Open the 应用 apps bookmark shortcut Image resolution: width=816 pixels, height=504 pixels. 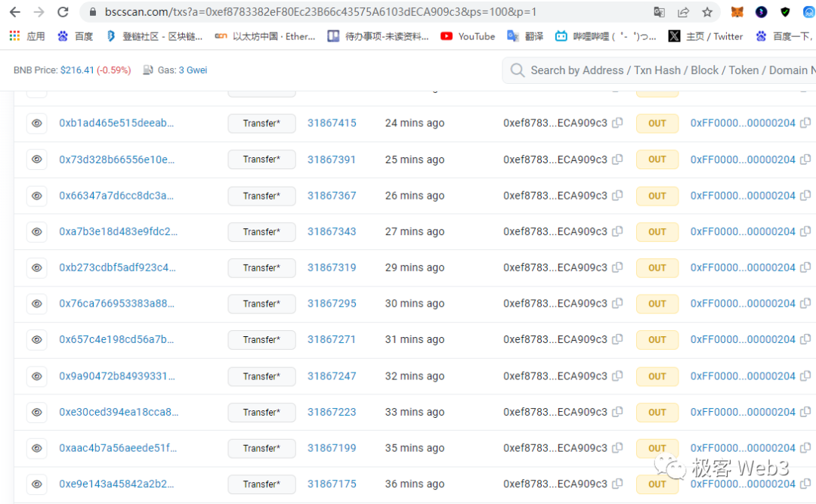[27, 36]
